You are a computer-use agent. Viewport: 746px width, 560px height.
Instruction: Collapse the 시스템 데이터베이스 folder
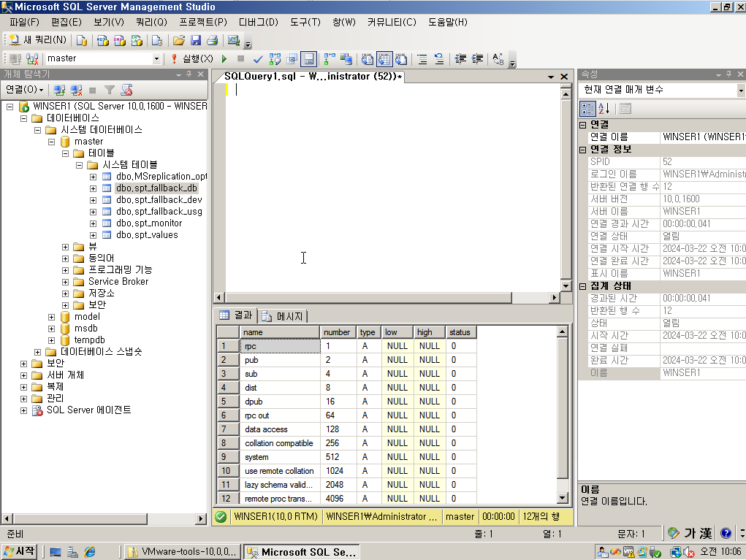click(37, 130)
